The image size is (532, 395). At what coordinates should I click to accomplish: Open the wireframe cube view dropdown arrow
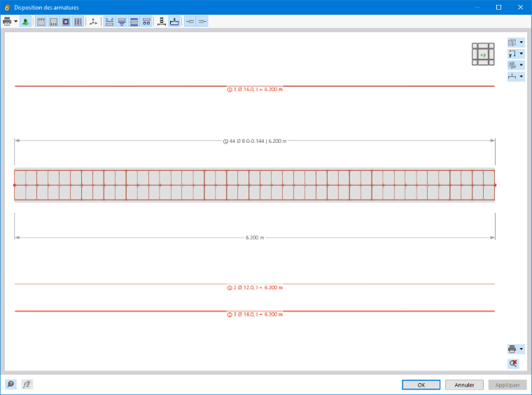click(x=521, y=43)
